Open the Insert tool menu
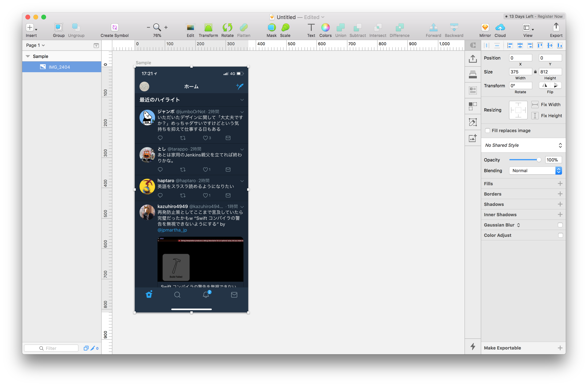The height and width of the screenshot is (386, 588). [x=31, y=27]
